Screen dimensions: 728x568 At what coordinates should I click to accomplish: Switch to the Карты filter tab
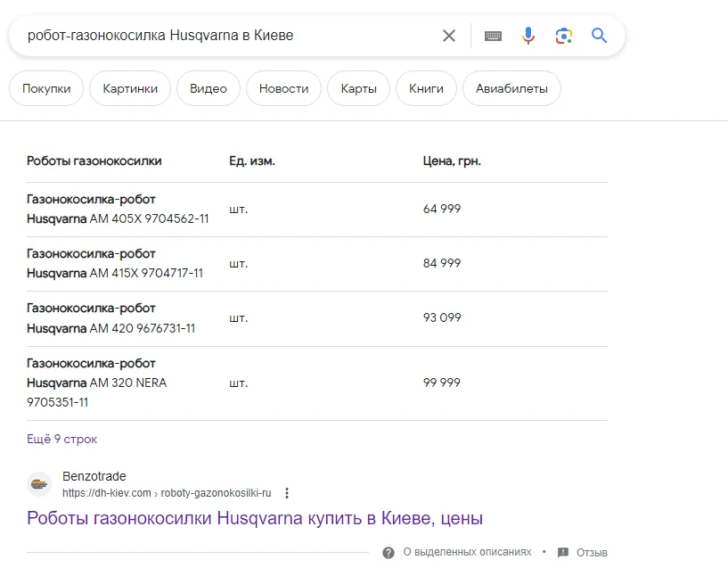click(358, 88)
